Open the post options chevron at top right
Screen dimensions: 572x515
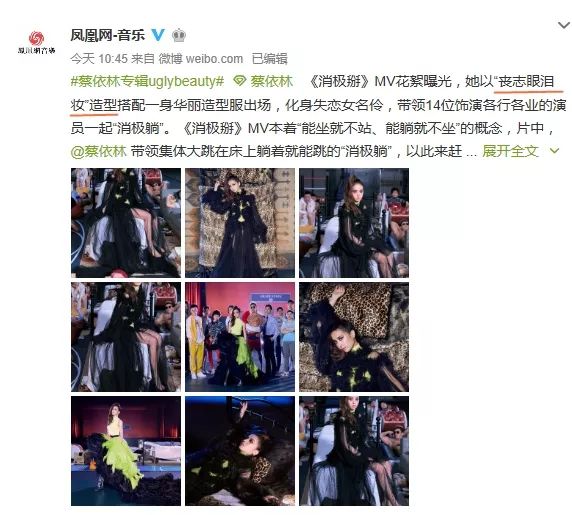(x=564, y=25)
